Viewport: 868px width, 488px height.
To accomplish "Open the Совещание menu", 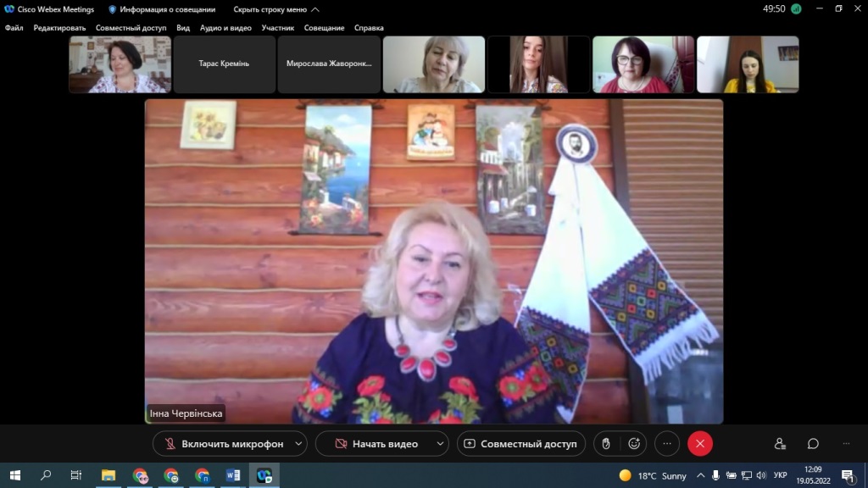I will tap(325, 28).
